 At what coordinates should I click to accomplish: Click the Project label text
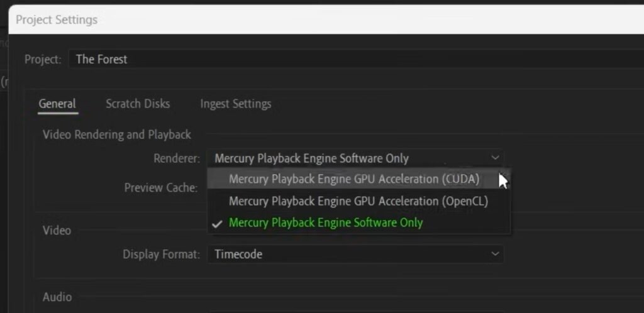[x=43, y=59]
